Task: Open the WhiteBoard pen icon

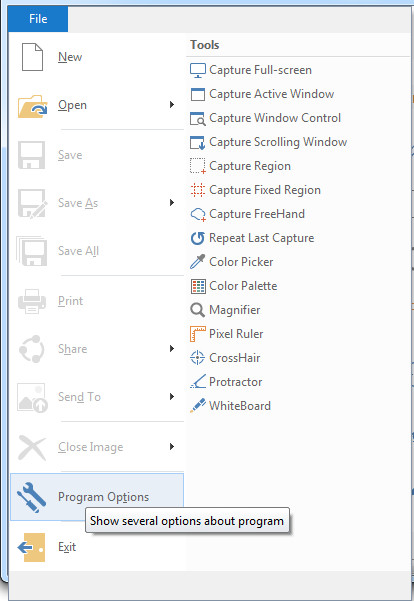Action: pyautogui.click(x=198, y=406)
